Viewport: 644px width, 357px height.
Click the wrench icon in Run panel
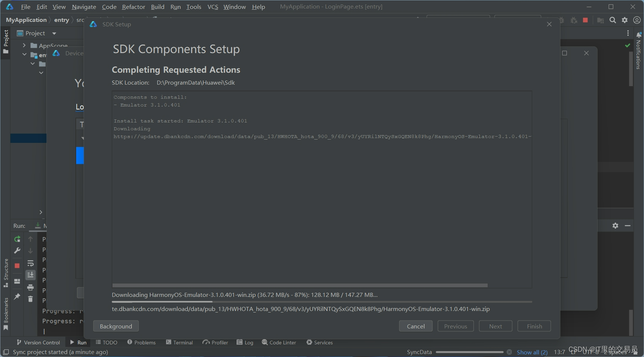[x=17, y=251]
